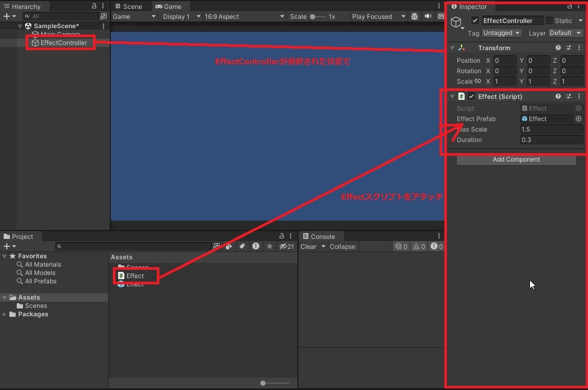Viewport: 588px width, 390px height.
Task: Click the Max Scale value field
Action: 551,129
